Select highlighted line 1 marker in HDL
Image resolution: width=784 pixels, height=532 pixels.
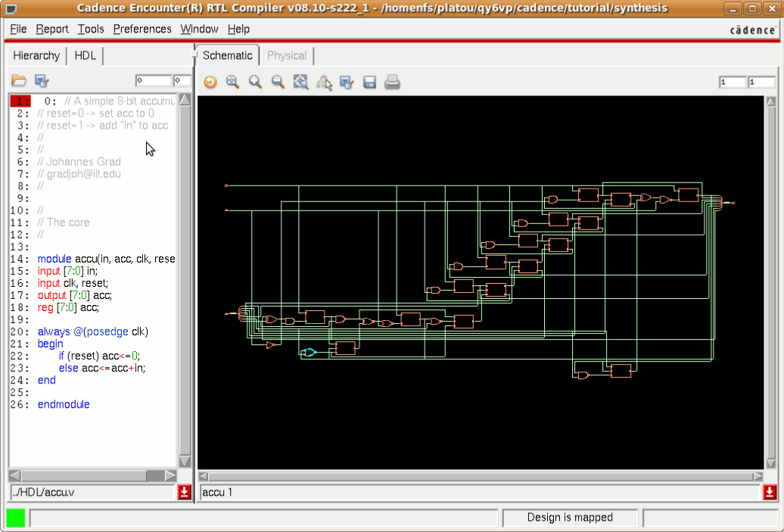click(x=20, y=101)
